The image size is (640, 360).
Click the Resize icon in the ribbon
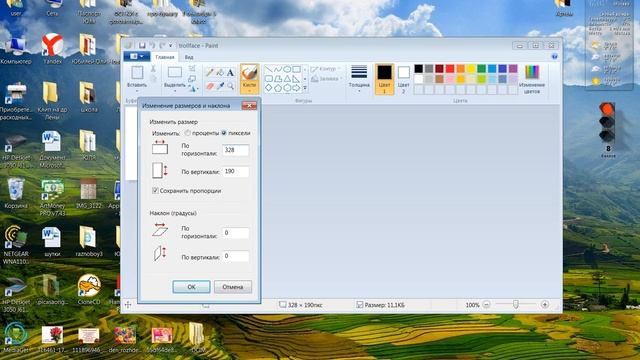click(192, 78)
